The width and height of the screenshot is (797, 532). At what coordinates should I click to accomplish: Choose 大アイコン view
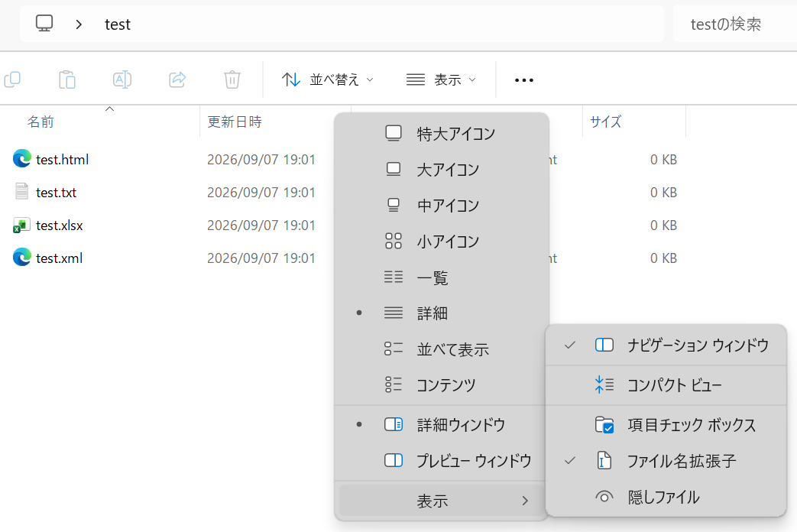coord(441,170)
